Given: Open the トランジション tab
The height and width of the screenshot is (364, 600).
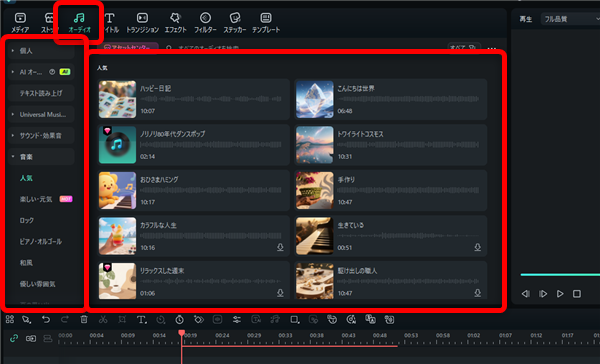Looking at the screenshot, I should [142, 23].
